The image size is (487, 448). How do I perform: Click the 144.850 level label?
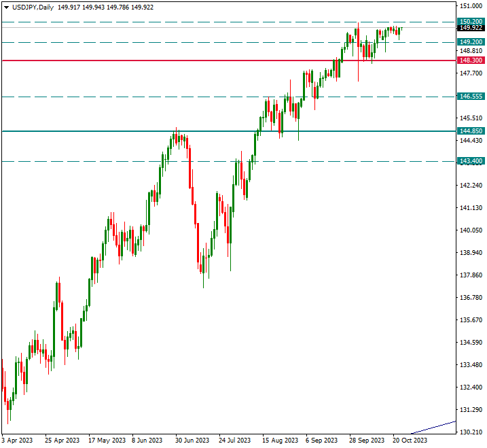471,131
